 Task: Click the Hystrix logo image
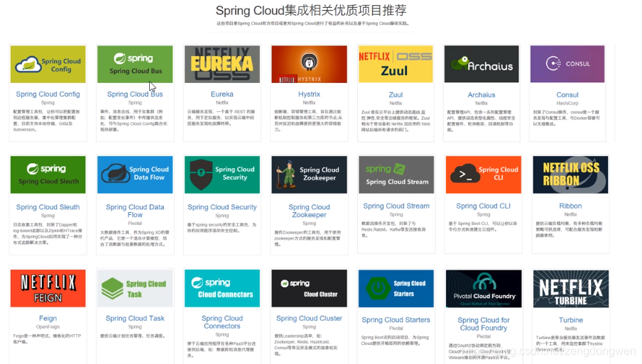[x=309, y=64]
